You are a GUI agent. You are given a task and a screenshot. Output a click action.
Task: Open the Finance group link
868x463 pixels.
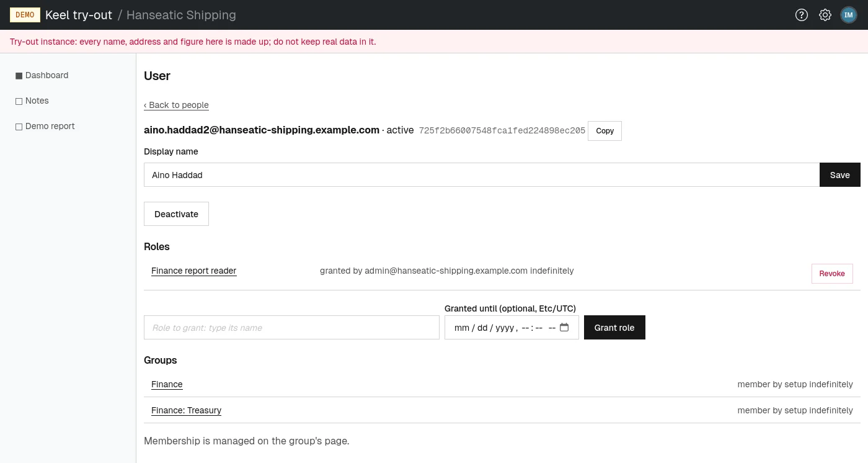pyautogui.click(x=167, y=384)
